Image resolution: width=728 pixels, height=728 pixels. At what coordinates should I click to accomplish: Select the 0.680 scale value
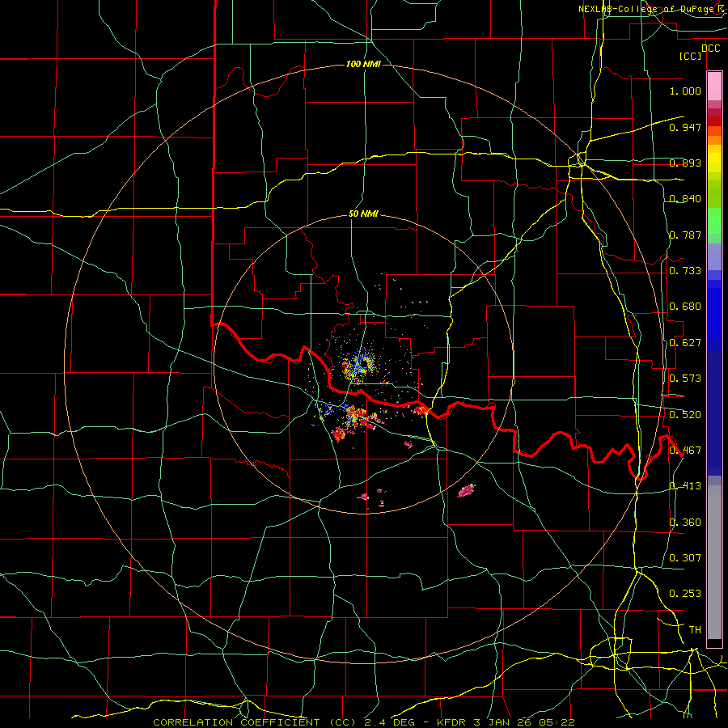click(685, 306)
